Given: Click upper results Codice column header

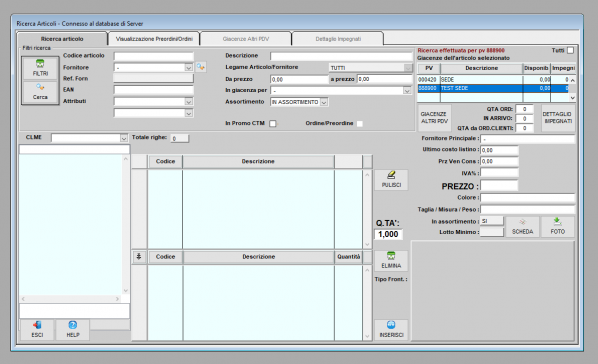Looking at the screenshot, I should [165, 161].
